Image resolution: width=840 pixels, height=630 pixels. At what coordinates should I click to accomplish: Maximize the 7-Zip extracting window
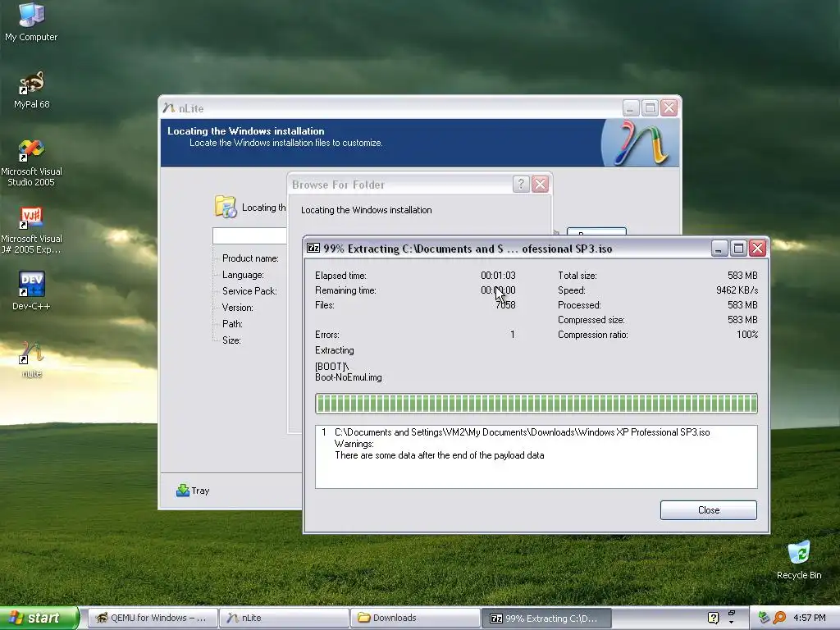coord(738,248)
